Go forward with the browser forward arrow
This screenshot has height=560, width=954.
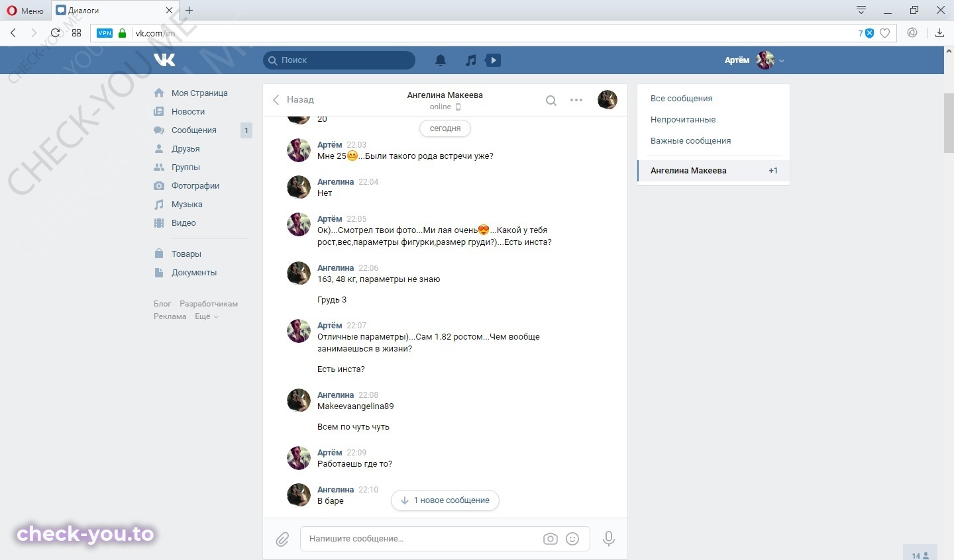pyautogui.click(x=34, y=32)
